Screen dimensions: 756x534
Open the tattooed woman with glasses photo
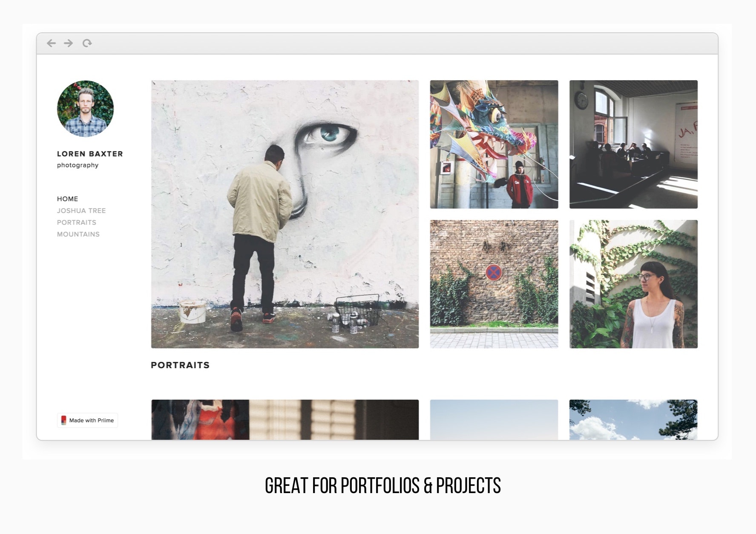[x=634, y=284]
